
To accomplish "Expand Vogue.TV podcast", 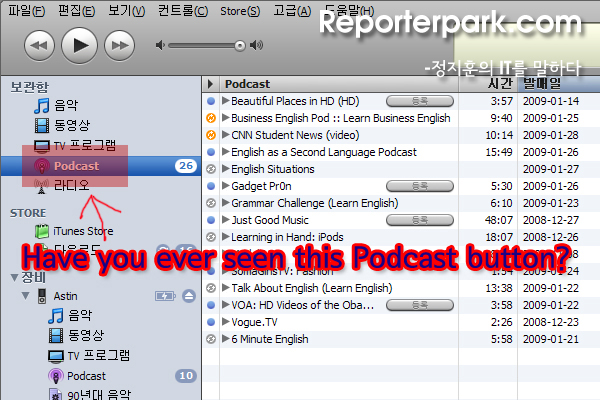I will (226, 322).
